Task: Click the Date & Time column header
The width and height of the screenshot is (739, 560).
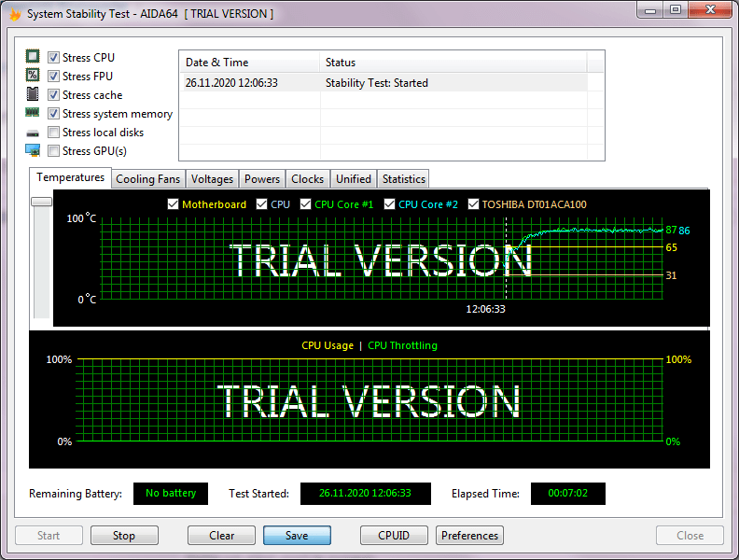Action: [249, 63]
